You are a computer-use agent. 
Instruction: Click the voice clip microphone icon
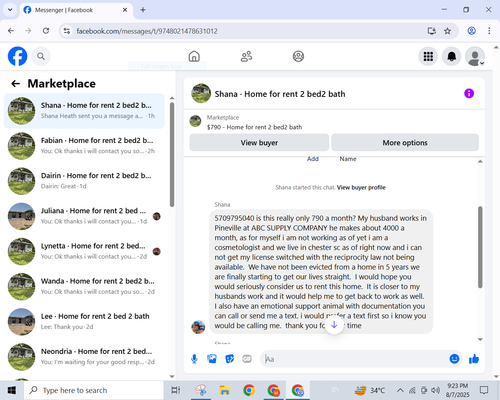pyautogui.click(x=194, y=359)
